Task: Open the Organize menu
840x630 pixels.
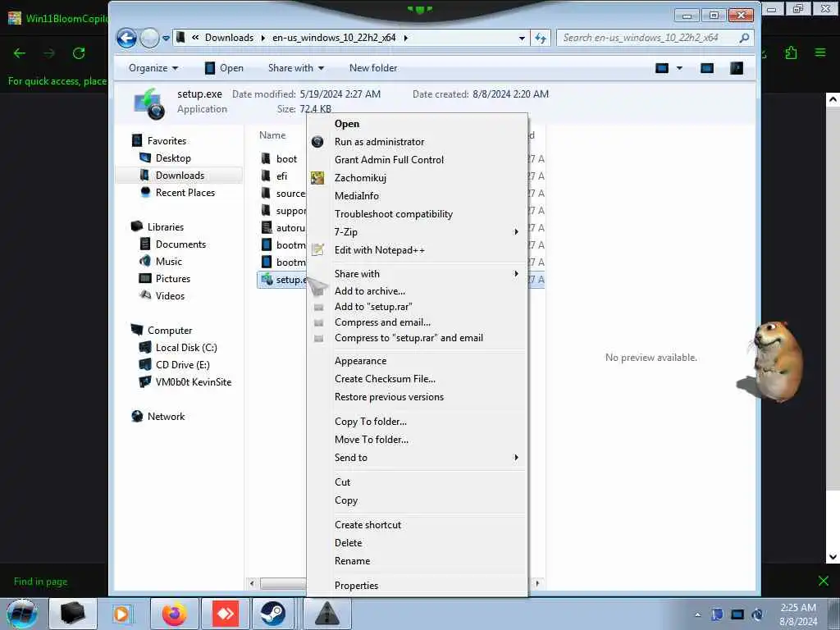Action: pyautogui.click(x=153, y=68)
